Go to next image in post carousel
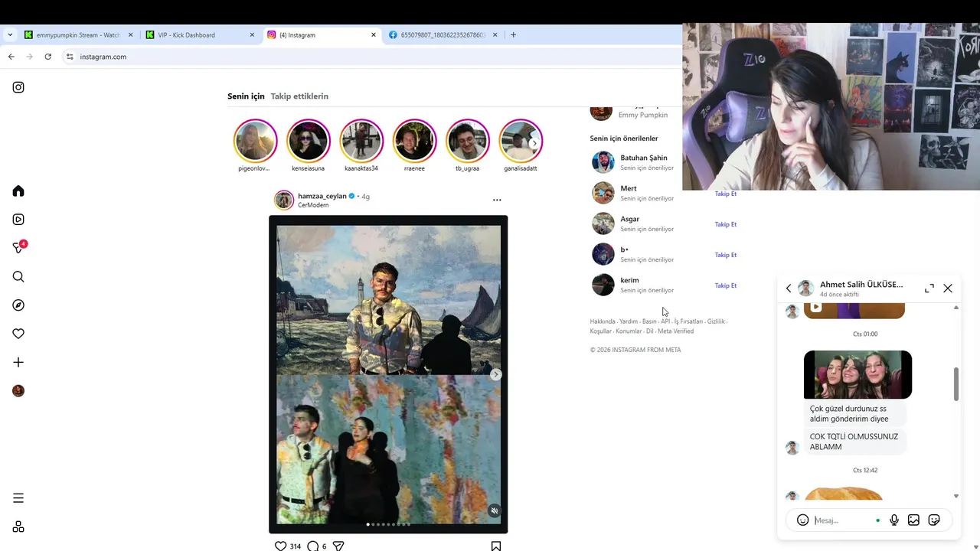The width and height of the screenshot is (980, 551). point(496,374)
